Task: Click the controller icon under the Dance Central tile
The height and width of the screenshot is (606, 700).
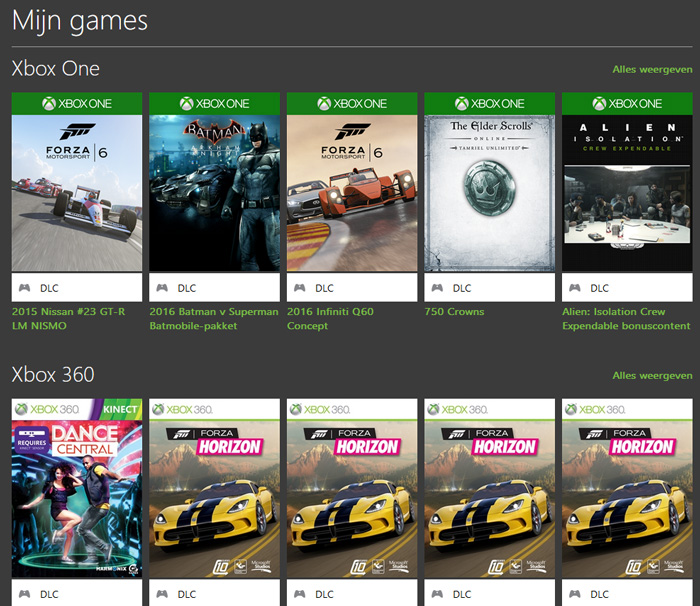Action: (x=24, y=594)
